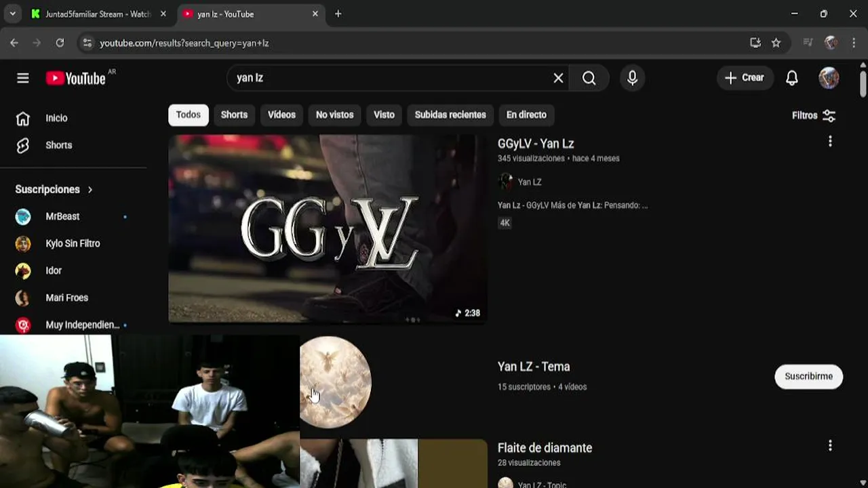Open the Filtros search filters
Viewport: 868px width, 488px height.
(814, 116)
